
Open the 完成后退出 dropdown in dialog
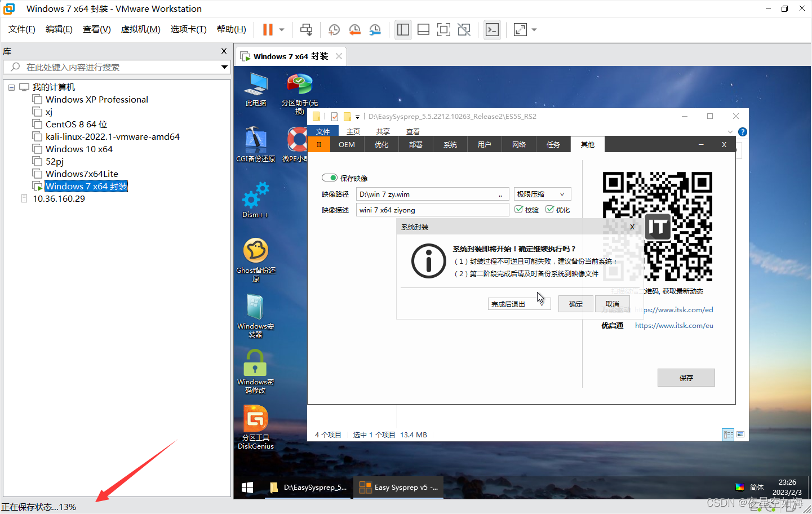[519, 304]
